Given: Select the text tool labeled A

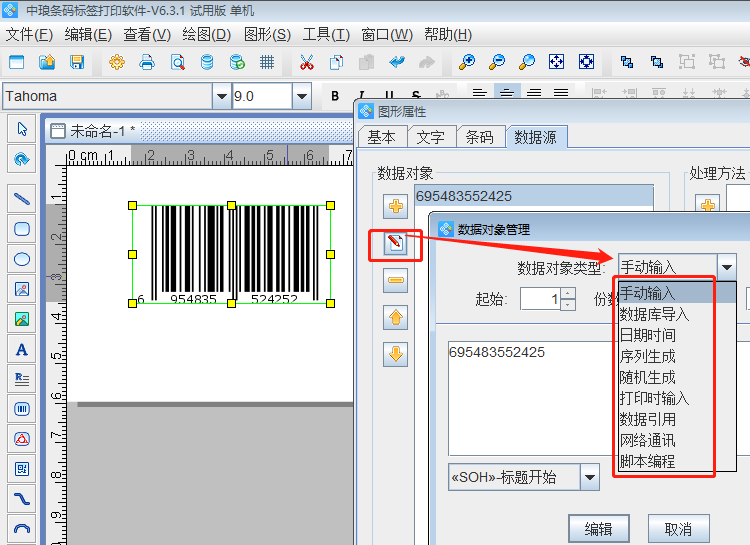Looking at the screenshot, I should click(x=22, y=350).
